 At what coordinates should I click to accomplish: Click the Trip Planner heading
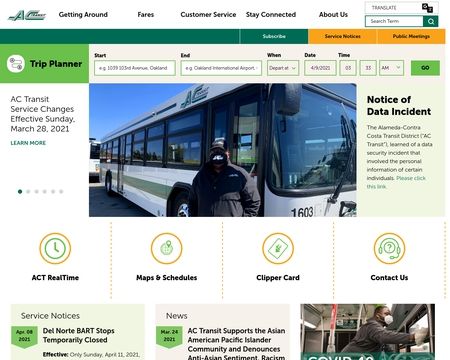(x=56, y=64)
